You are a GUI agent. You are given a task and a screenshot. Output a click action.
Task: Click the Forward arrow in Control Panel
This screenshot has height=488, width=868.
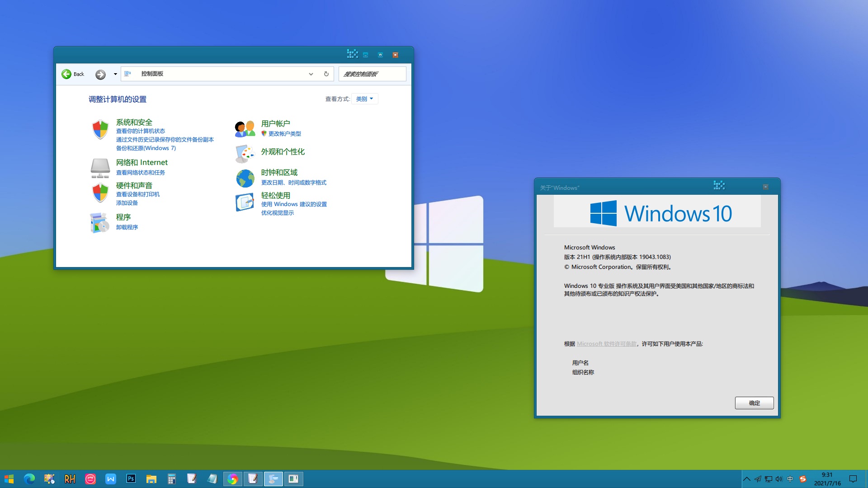tap(100, 75)
